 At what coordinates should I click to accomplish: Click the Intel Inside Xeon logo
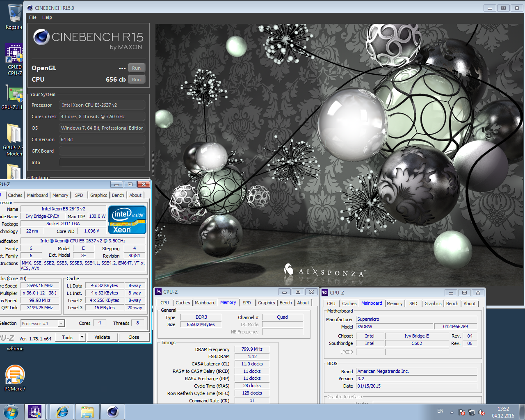(127, 220)
